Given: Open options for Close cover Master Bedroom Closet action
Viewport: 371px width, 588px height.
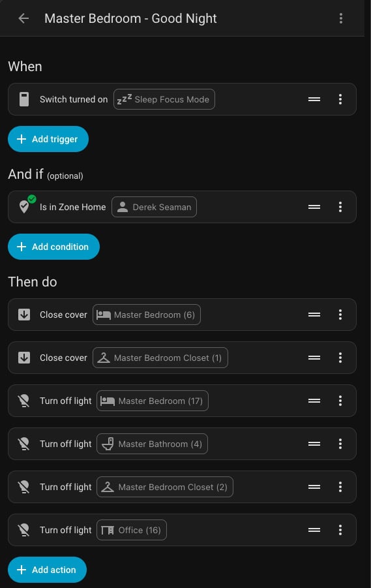Looking at the screenshot, I should pyautogui.click(x=340, y=358).
